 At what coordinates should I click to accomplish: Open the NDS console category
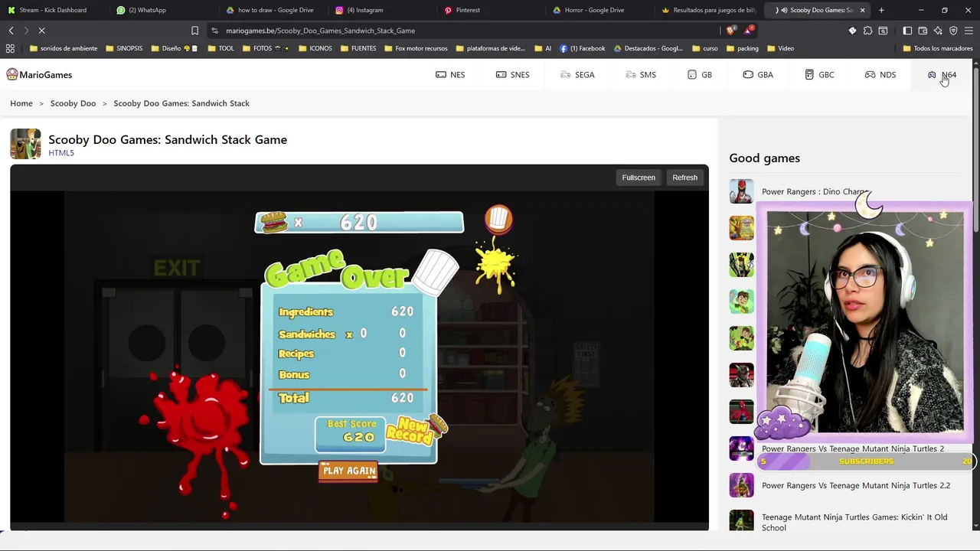(x=880, y=74)
